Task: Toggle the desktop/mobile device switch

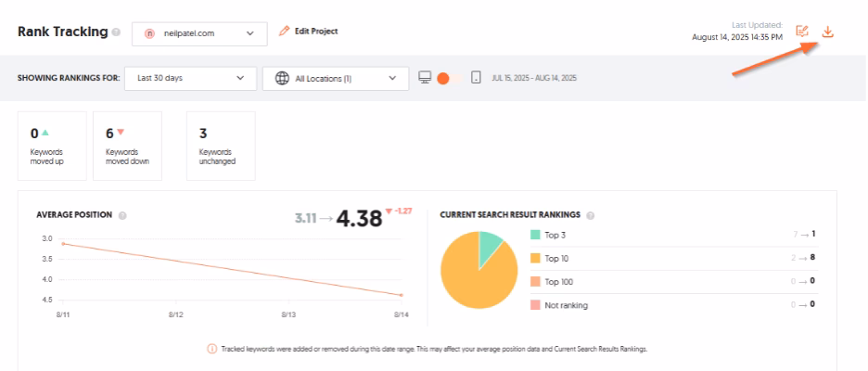Action: point(449,78)
